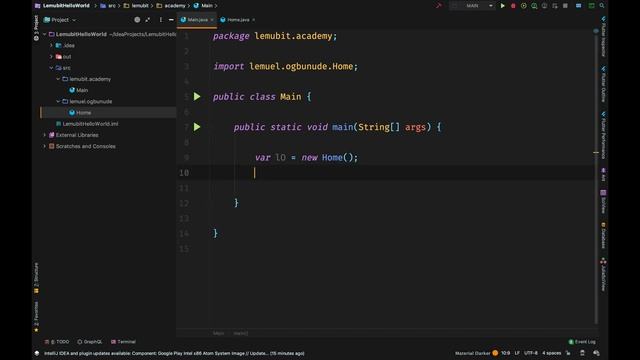Screen dimensions: 640x360
Task: Close the Main.java tab
Action: [x=212, y=20]
